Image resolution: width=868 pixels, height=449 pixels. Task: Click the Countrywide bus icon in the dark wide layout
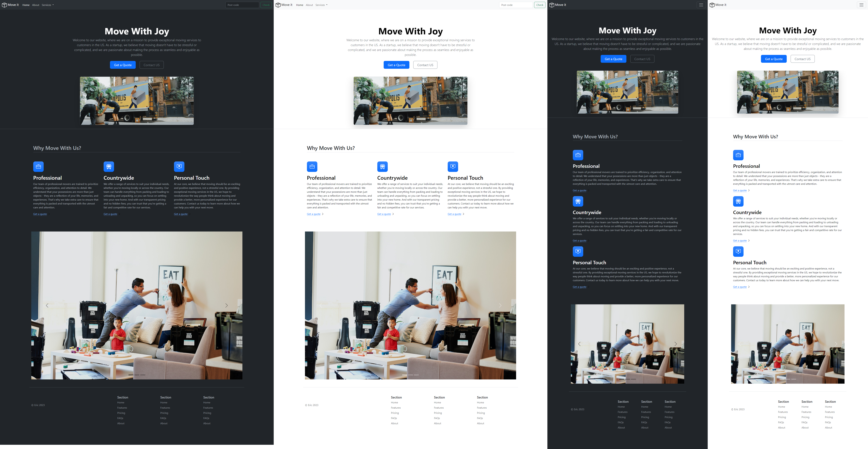(108, 167)
